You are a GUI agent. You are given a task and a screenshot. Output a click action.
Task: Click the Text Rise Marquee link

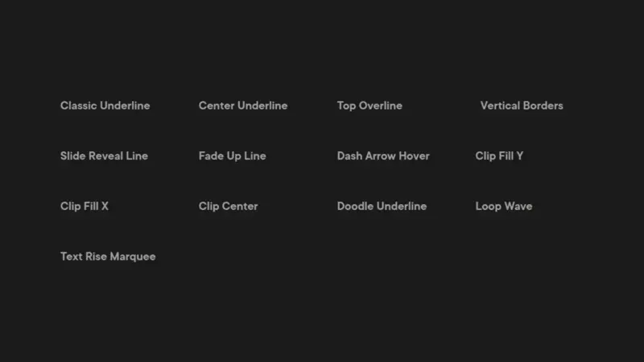(108, 257)
